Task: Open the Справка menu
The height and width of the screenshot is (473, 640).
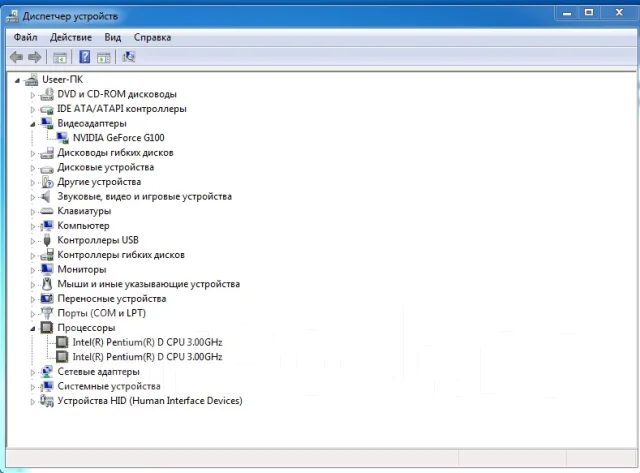Action: tap(152, 38)
